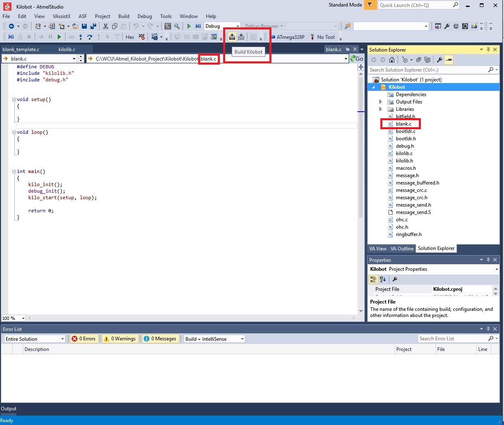Click the Copy icon in the toolbar
Viewport: 504px width, 425px height.
click(x=115, y=26)
